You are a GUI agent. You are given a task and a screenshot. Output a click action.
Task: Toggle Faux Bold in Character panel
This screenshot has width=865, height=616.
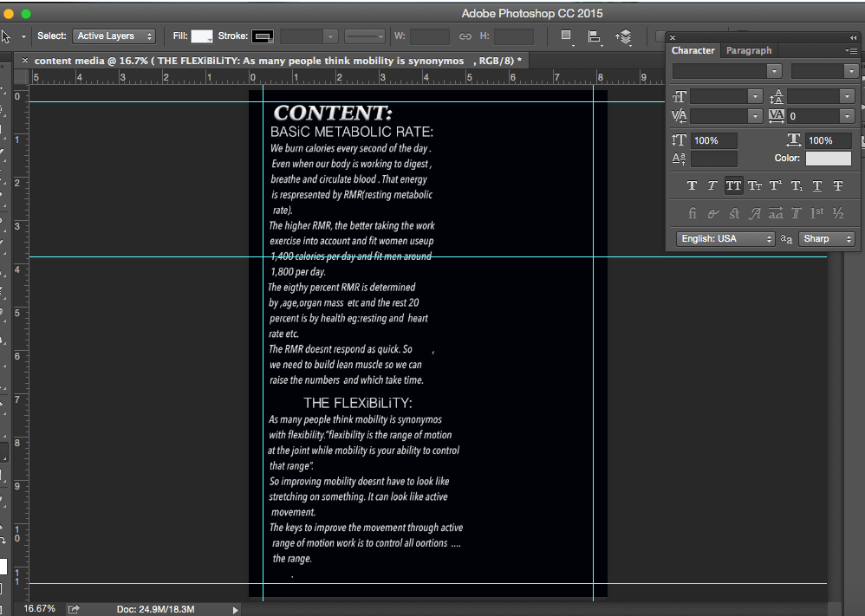[692, 185]
